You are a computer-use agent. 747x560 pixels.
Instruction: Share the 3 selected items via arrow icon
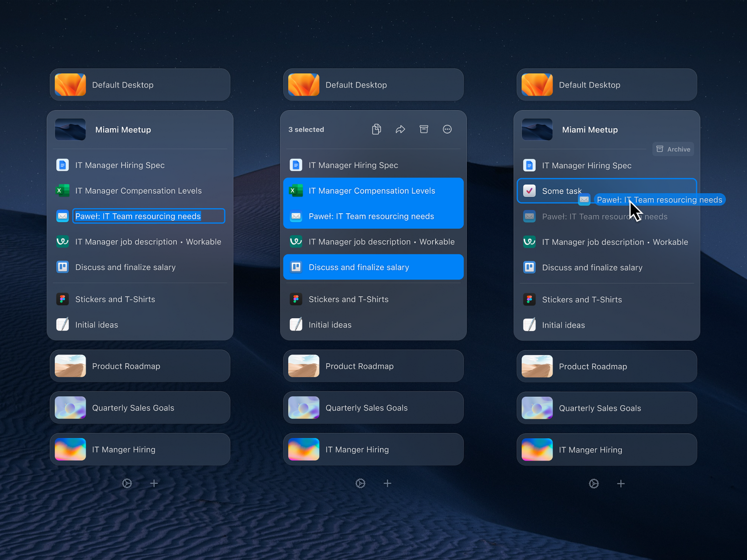coord(400,129)
